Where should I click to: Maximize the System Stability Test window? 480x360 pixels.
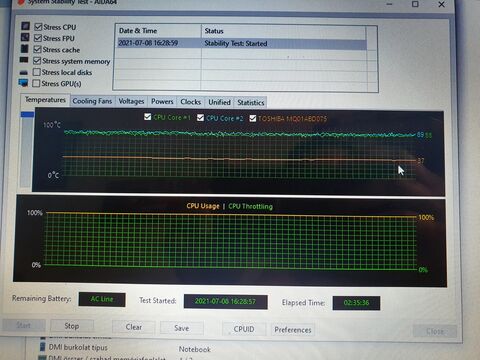click(415, 4)
